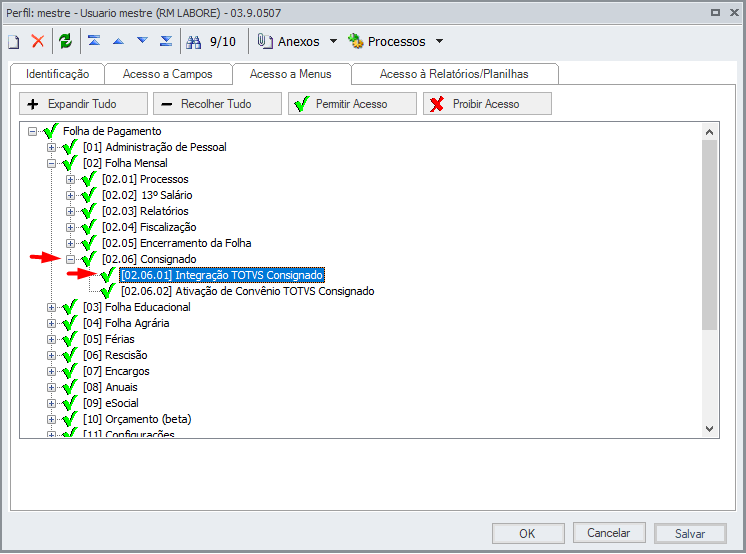Click the Salvar button
The width and height of the screenshot is (746, 554).
(x=690, y=534)
